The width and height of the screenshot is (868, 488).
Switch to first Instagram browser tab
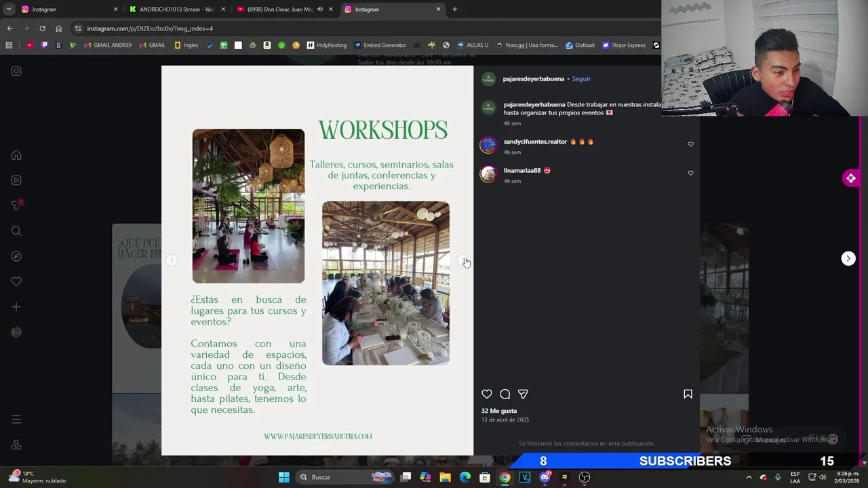[68, 9]
